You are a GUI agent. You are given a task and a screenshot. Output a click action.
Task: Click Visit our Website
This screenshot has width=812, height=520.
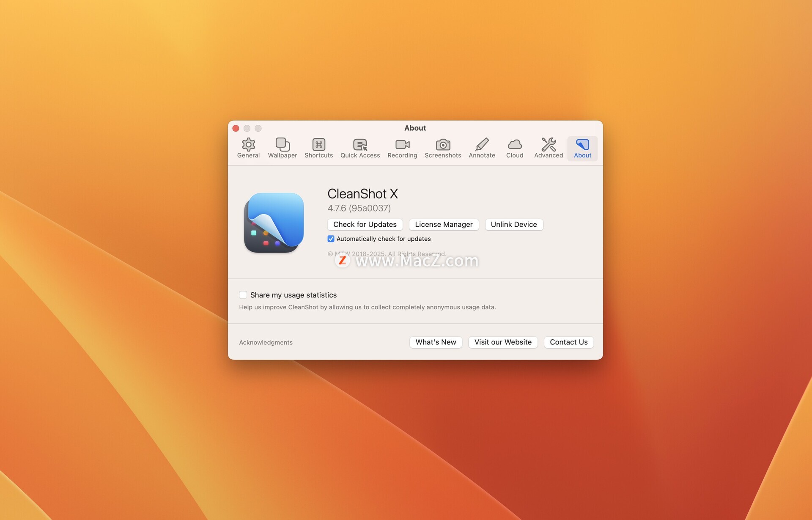503,342
